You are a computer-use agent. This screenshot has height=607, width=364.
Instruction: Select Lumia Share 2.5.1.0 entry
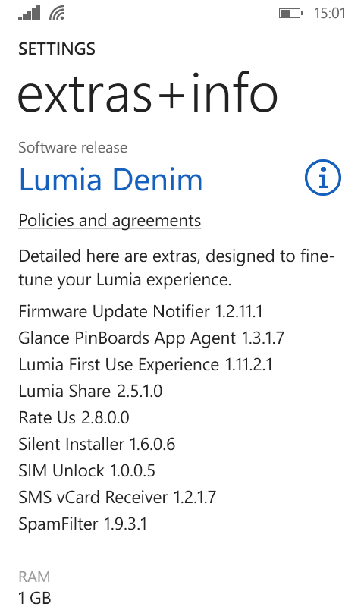pyautogui.click(x=90, y=391)
